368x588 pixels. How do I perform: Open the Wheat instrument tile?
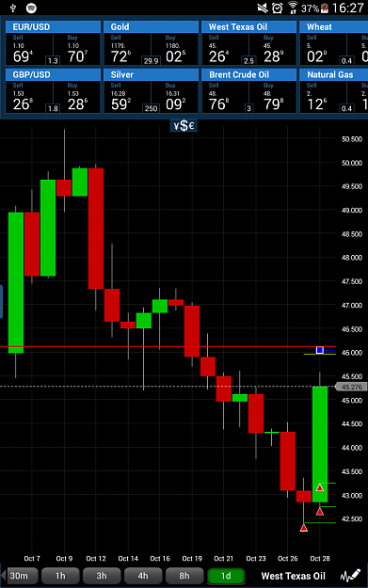[333, 43]
